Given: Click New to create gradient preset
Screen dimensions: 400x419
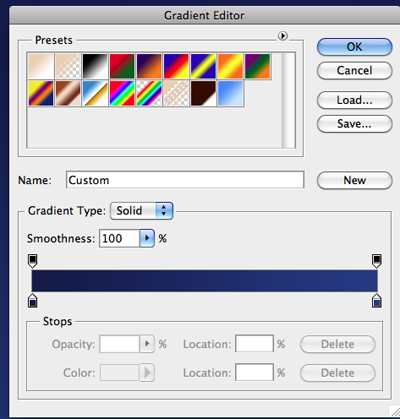Looking at the screenshot, I should [x=355, y=180].
